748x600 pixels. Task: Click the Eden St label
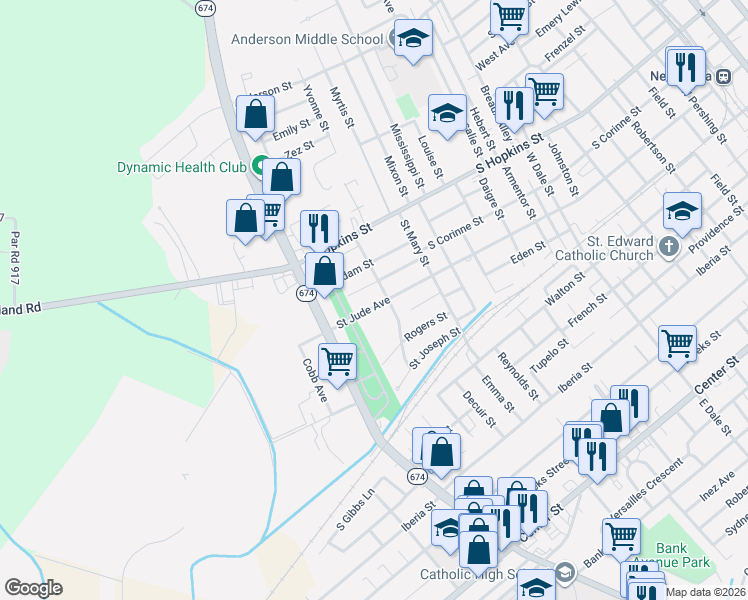pos(528,252)
